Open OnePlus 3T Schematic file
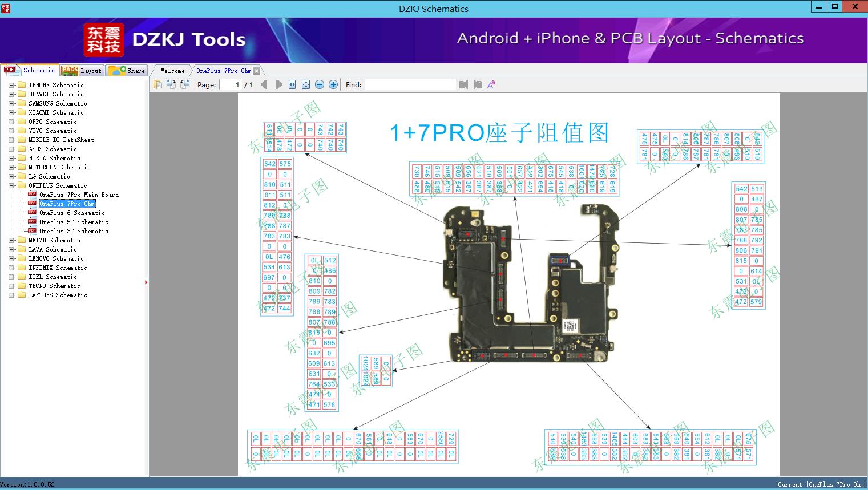This screenshot has height=490, width=868. 74,231
